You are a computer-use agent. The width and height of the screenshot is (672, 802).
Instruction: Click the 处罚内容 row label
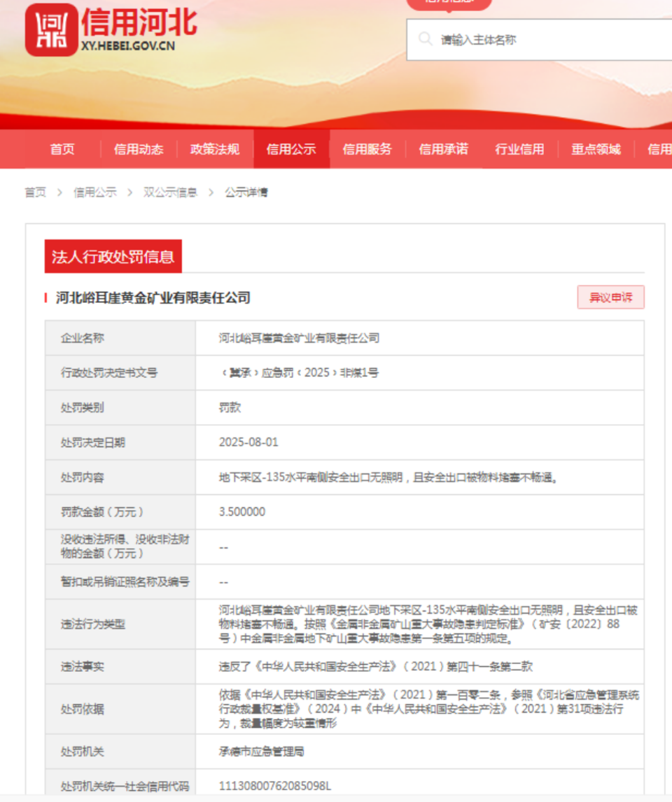click(83, 477)
